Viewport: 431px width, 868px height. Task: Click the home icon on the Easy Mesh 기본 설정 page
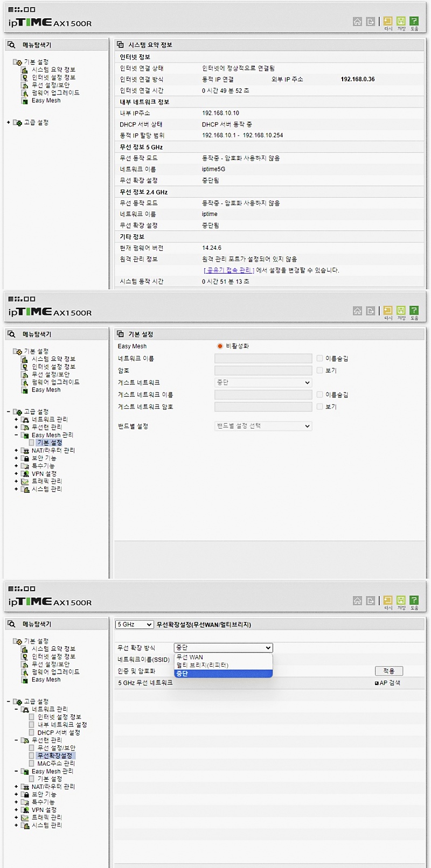tap(357, 311)
